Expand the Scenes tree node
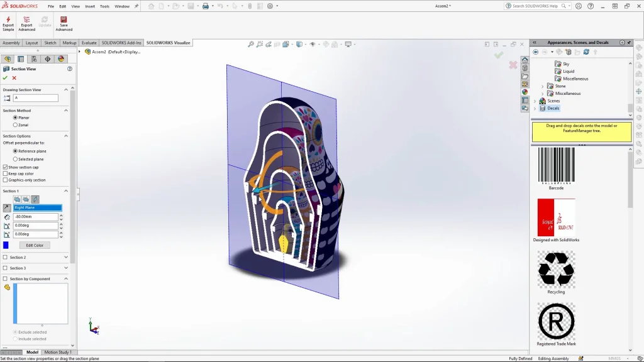 [x=535, y=101]
